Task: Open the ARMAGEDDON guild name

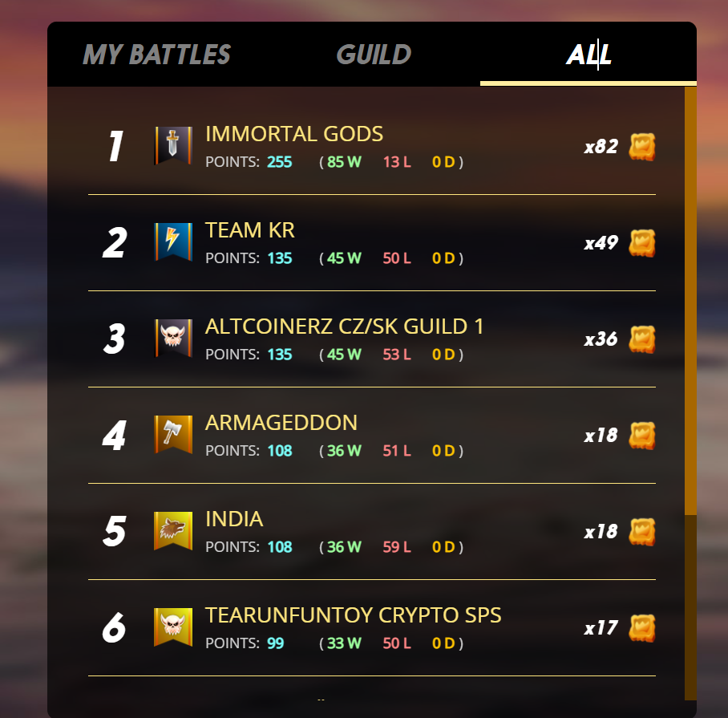Action: 281,423
